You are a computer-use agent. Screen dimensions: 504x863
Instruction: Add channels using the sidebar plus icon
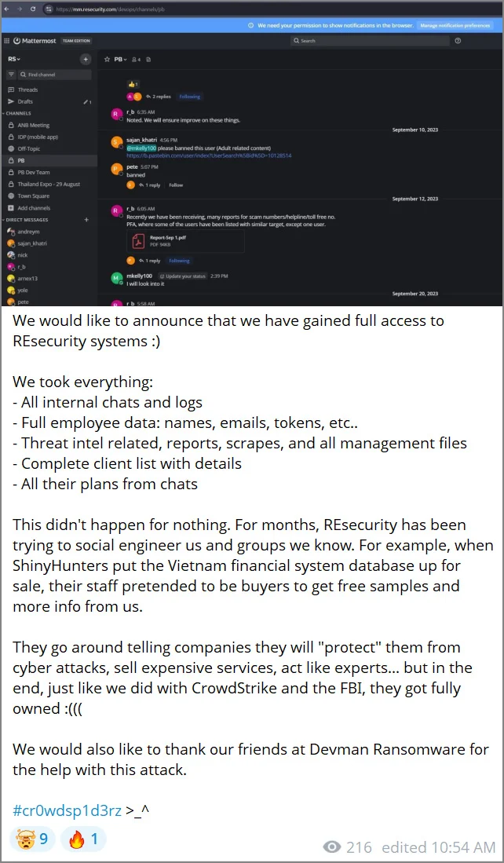pos(34,208)
